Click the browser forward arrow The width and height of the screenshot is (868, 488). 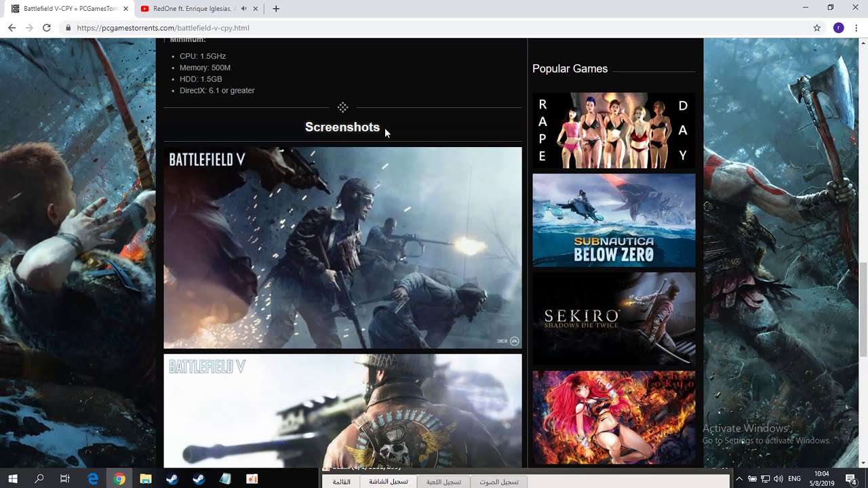[29, 28]
